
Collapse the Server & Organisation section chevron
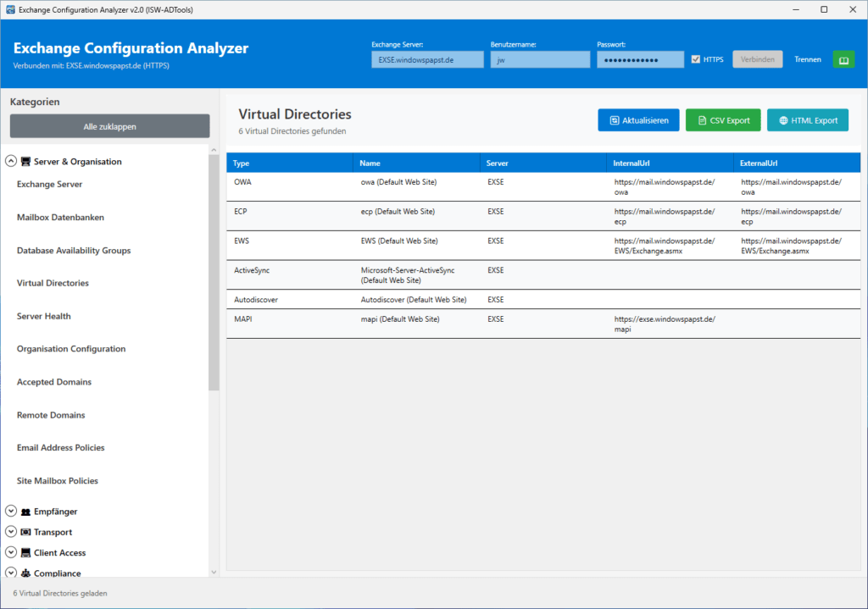10,160
